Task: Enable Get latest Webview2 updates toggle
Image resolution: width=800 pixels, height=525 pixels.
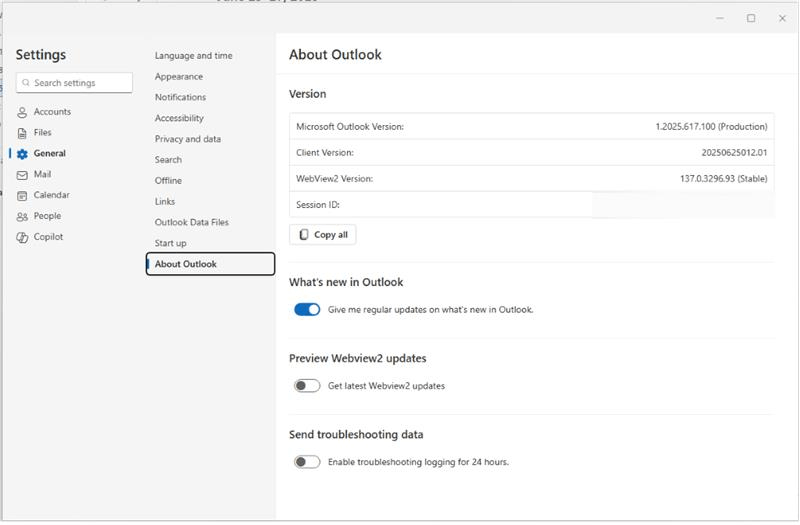Action: point(307,386)
